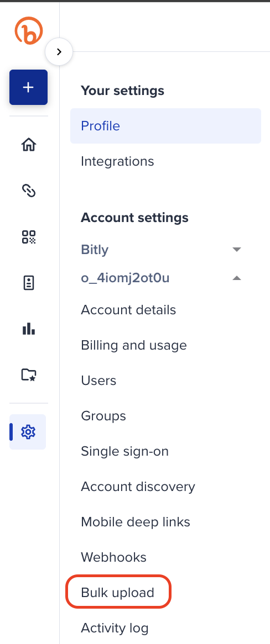
Task: Click the blue plus create button
Action: (x=28, y=87)
